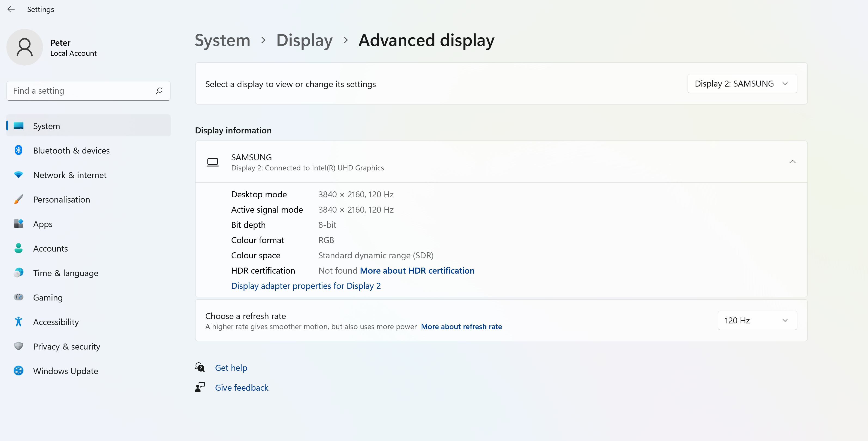Collapse the SAMSUNG display information section
This screenshot has width=868, height=441.
click(792, 162)
